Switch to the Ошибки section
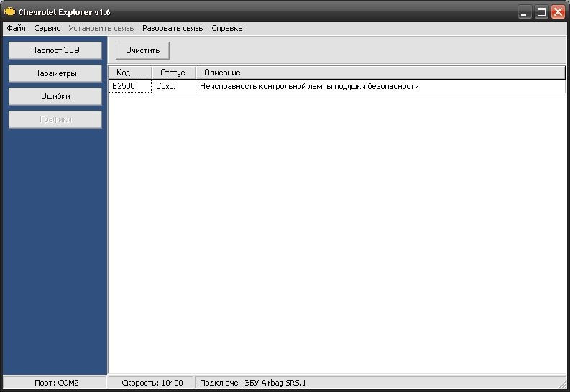 [x=55, y=96]
